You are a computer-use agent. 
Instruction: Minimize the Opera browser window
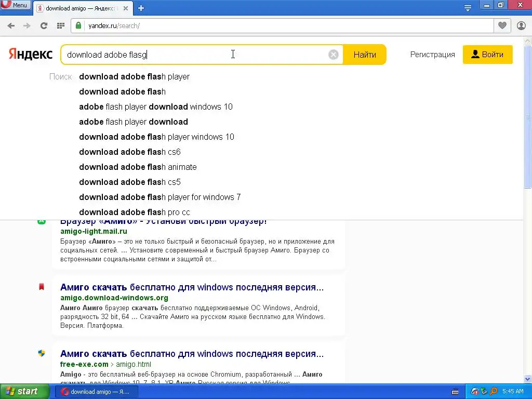pos(486,5)
